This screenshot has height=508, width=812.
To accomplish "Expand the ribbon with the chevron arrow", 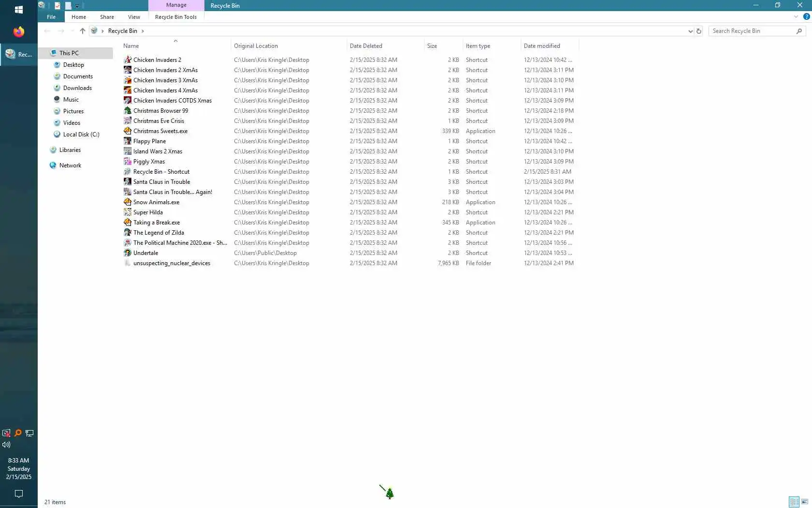I will (796, 17).
